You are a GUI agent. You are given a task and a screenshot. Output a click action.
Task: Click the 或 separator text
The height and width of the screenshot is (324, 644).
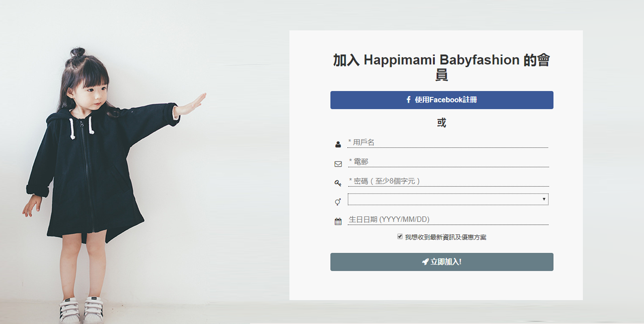pos(442,123)
